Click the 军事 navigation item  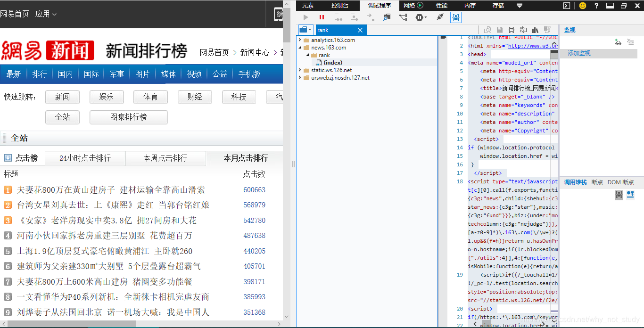click(x=117, y=74)
